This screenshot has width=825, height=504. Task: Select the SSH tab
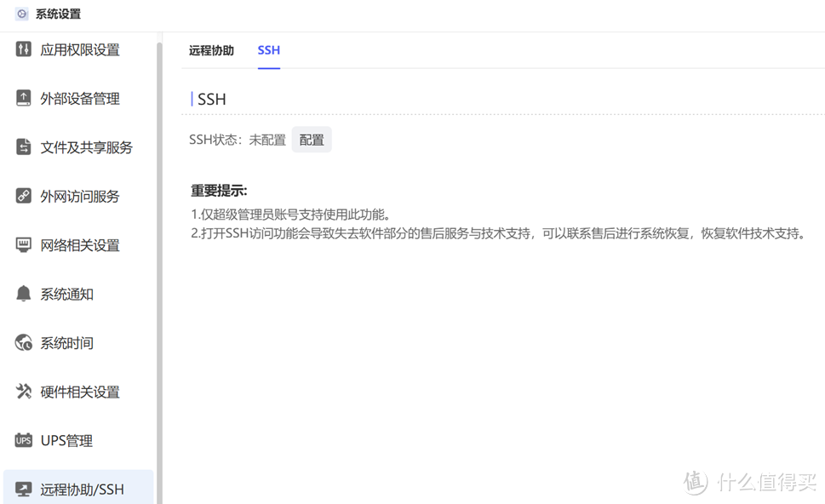pos(268,50)
